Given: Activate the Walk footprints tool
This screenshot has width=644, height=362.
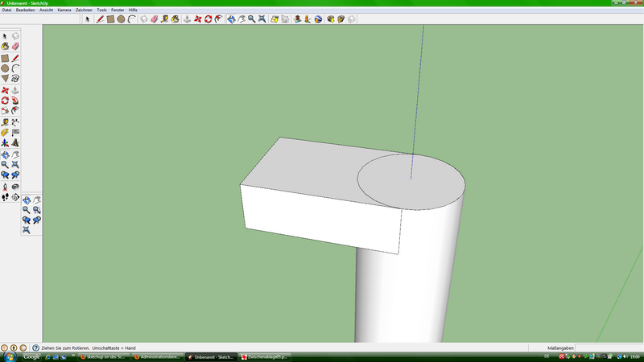Looking at the screenshot, I should pos(6,195).
